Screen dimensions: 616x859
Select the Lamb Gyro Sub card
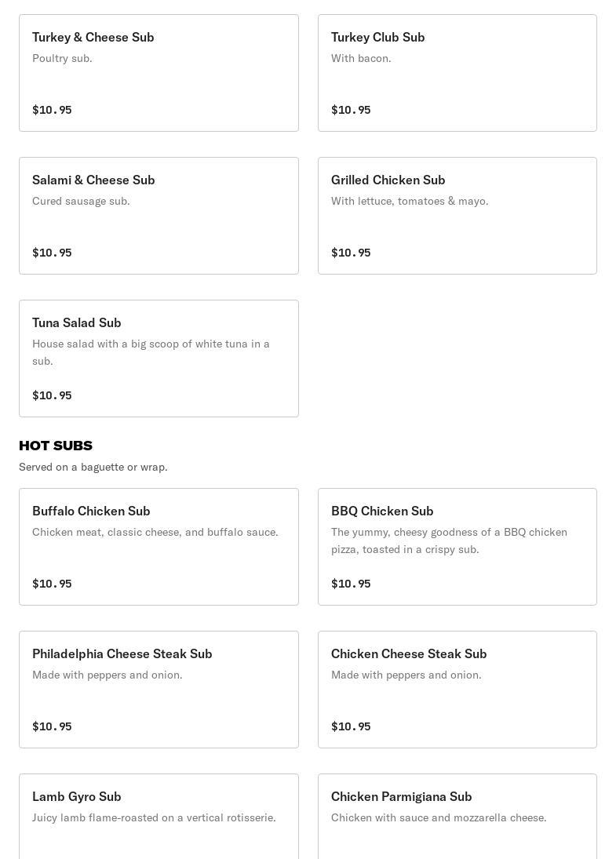pyautogui.click(x=159, y=816)
